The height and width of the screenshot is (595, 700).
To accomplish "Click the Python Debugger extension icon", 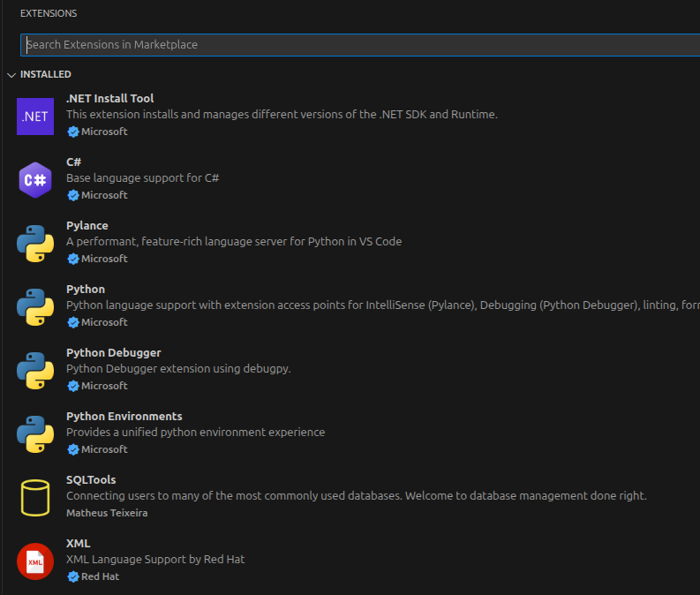I will click(x=35, y=371).
